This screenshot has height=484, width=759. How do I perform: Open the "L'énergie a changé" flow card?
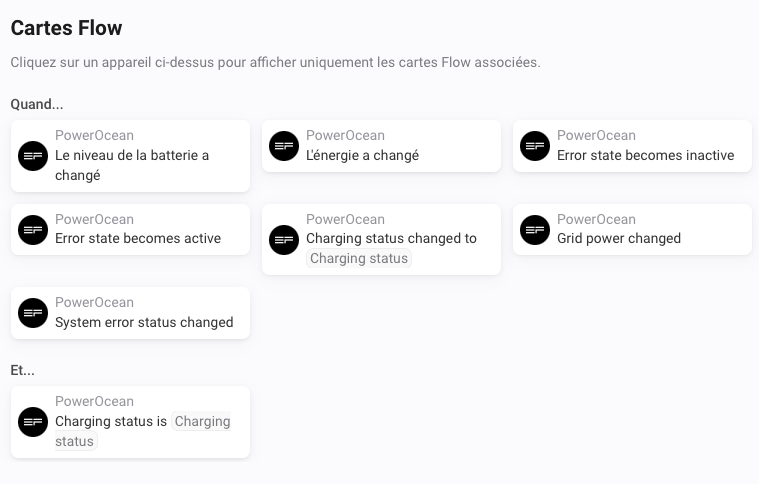click(362, 155)
